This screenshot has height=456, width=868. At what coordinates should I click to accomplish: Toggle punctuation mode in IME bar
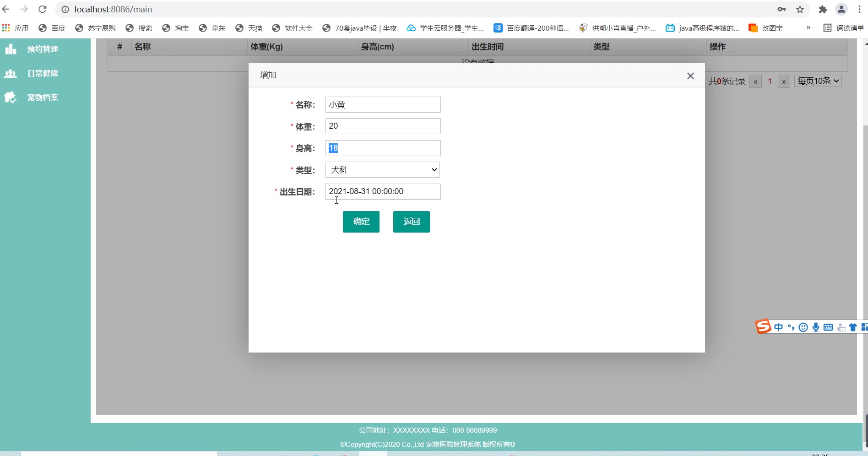[791, 327]
